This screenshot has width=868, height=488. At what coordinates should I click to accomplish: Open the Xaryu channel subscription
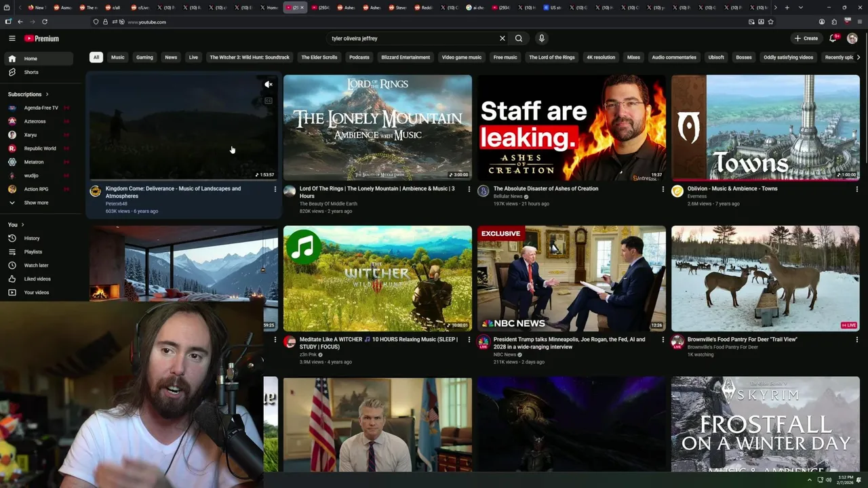[39, 135]
